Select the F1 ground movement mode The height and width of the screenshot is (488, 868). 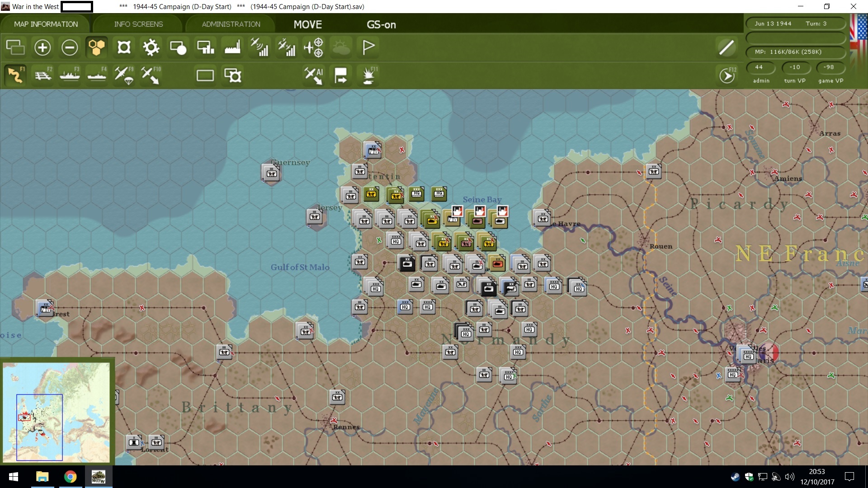[15, 75]
